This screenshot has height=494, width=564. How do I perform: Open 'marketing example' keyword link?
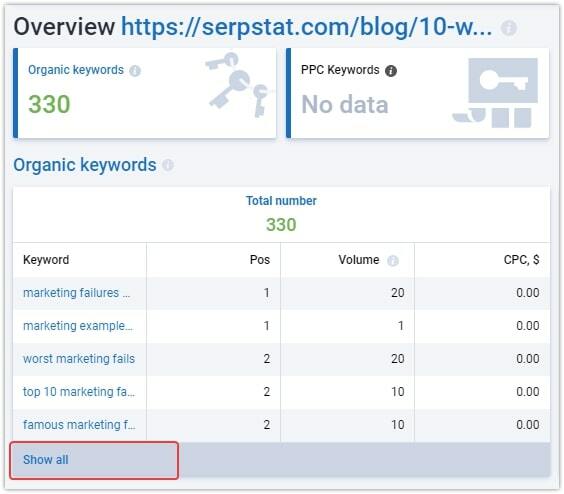coord(78,326)
